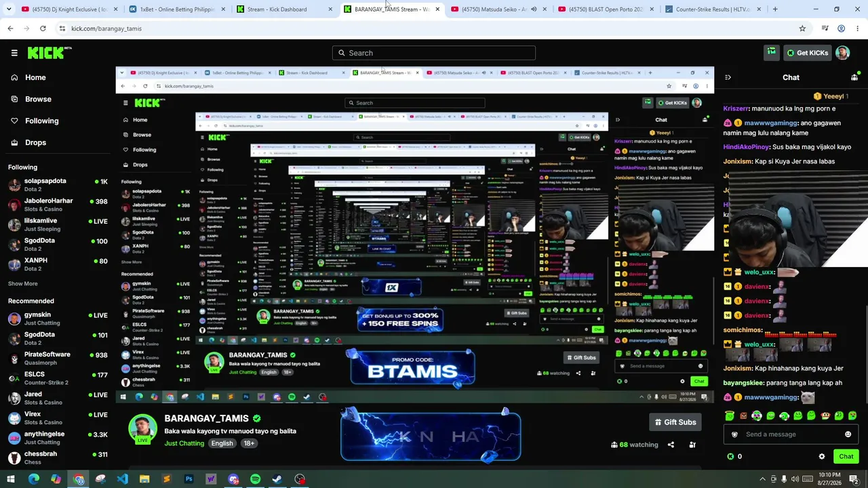
Task: Open chat settings gear icon
Action: coord(822,457)
